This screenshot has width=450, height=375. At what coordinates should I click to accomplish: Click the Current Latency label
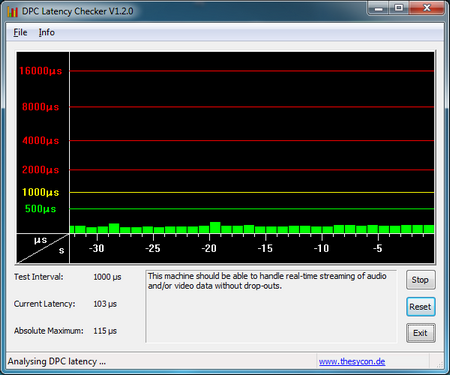[x=45, y=304]
